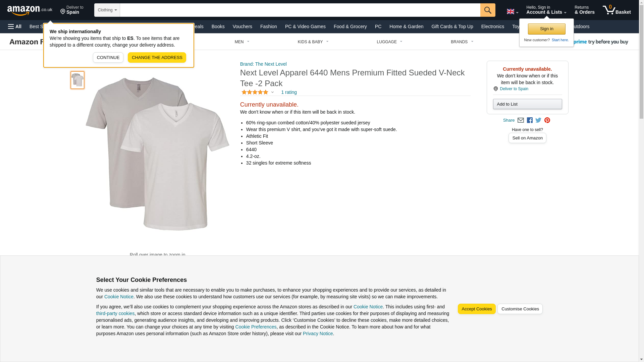Open the Books navigation tab
644x362 pixels.
[x=218, y=26]
